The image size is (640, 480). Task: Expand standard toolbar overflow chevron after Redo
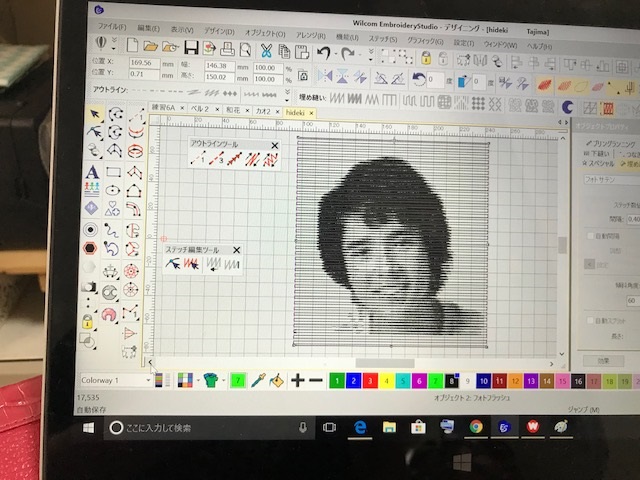371,55
